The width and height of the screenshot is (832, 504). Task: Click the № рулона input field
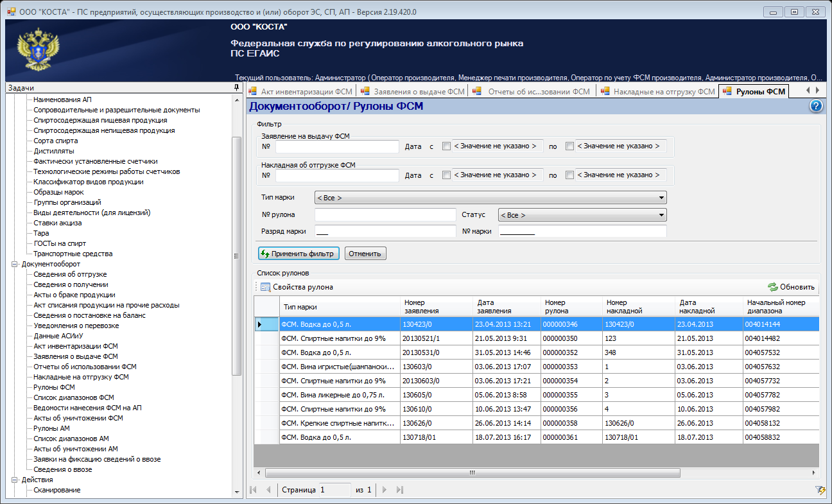[x=385, y=215]
